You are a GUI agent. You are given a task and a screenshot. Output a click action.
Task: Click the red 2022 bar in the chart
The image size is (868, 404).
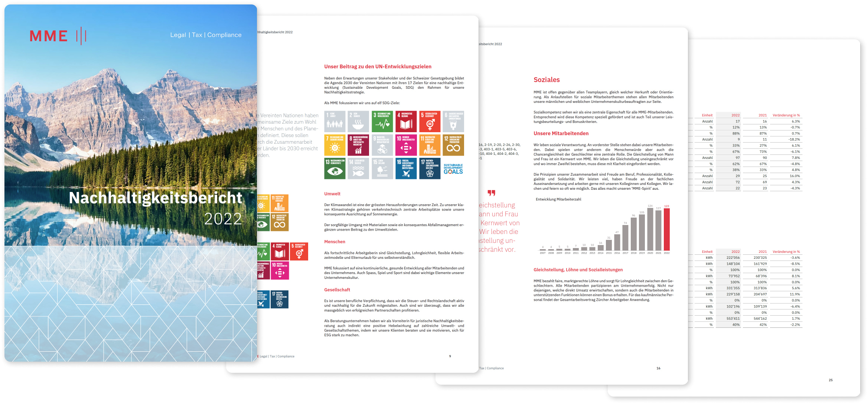[667, 229]
